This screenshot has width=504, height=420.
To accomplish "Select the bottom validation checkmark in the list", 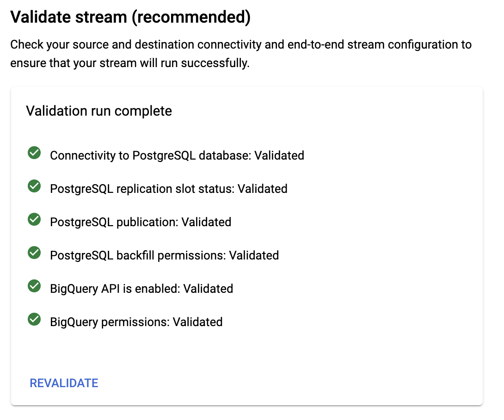I will tap(34, 319).
